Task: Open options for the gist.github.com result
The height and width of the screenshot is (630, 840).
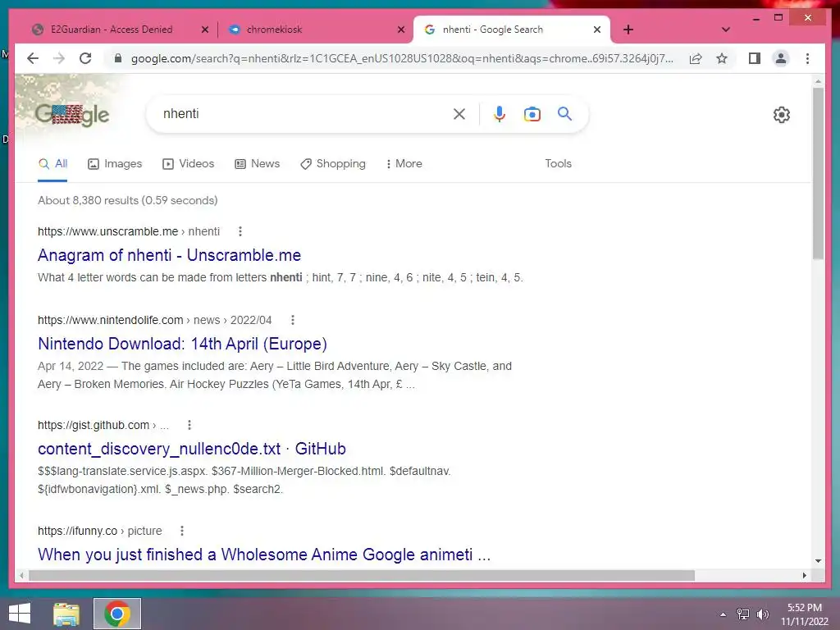Action: coord(189,425)
